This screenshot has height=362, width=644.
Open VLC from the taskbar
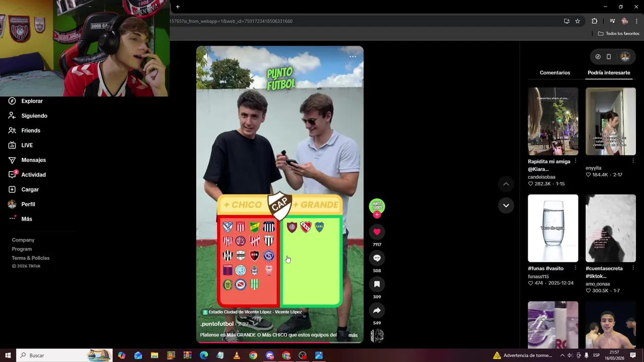click(236, 355)
